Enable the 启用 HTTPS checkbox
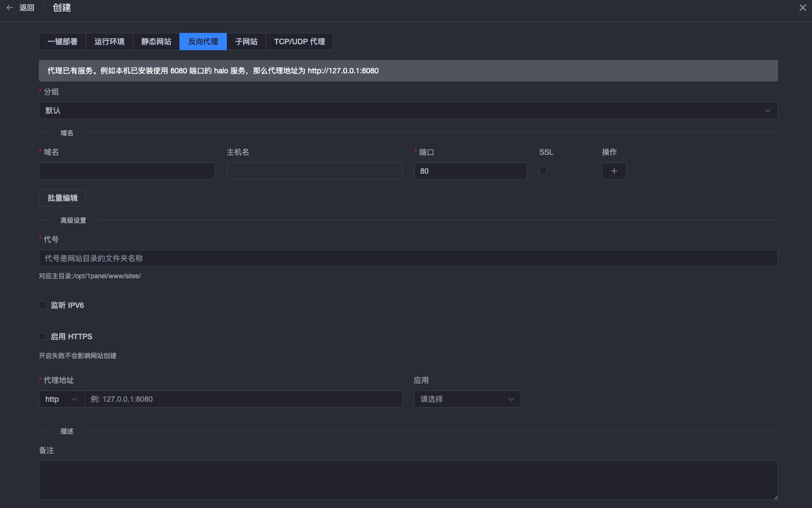Image resolution: width=812 pixels, height=508 pixels. coord(43,337)
